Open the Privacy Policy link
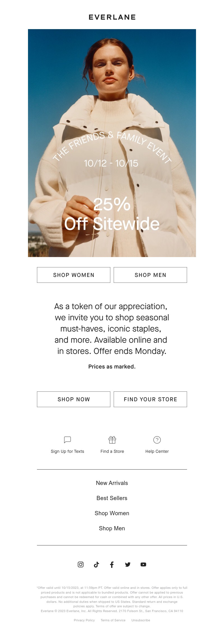The image size is (224, 644). coord(84,620)
